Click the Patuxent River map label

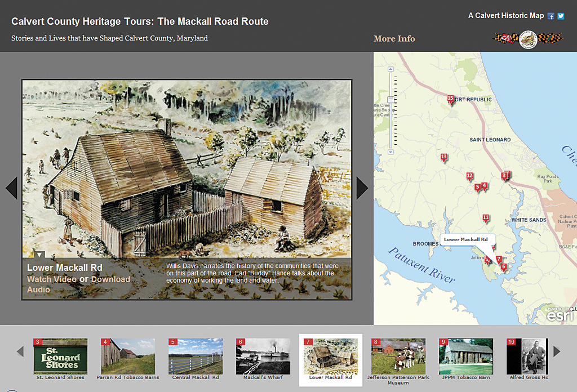[421, 265]
